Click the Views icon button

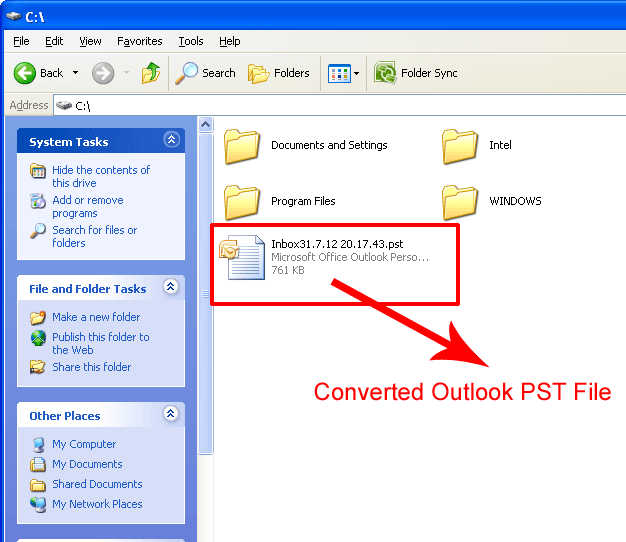(339, 73)
